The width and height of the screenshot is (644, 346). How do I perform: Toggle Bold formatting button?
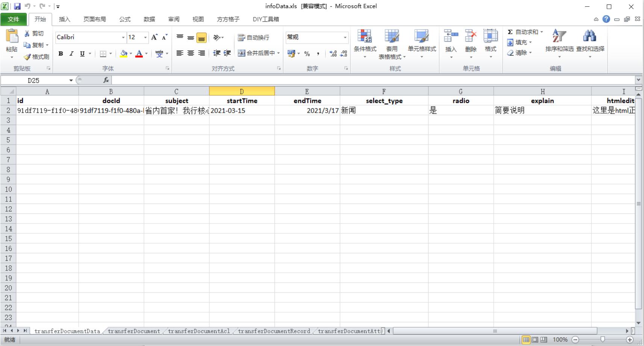pyautogui.click(x=61, y=54)
